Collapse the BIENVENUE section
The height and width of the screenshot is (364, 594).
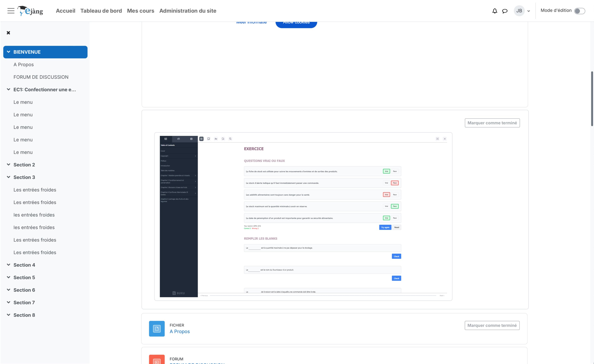point(9,52)
